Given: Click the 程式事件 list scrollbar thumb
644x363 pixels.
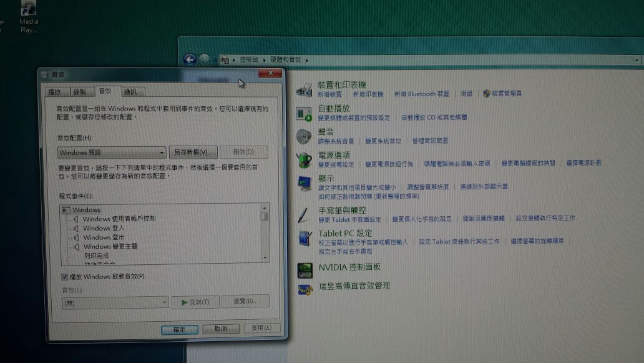Looking at the screenshot, I should point(265,216).
